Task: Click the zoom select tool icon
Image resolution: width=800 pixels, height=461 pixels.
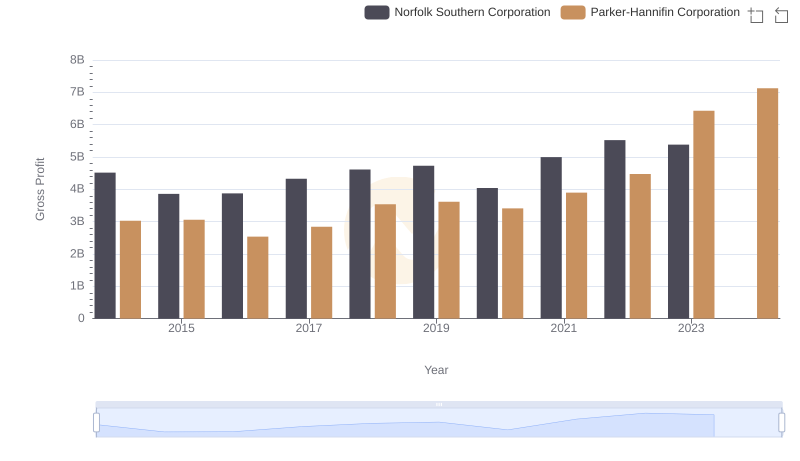Action: pos(756,15)
